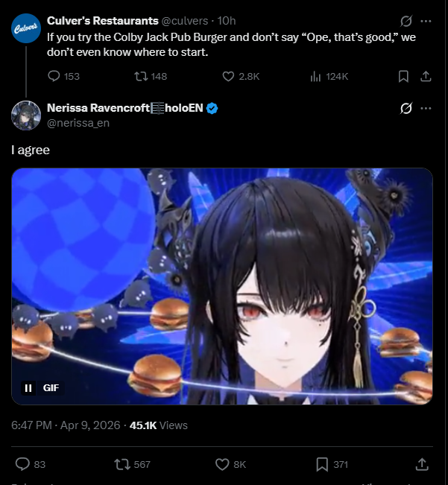Like the Culver's Colby Jack tweet
Image resolution: width=448 pixels, height=485 pixels.
[x=241, y=77]
